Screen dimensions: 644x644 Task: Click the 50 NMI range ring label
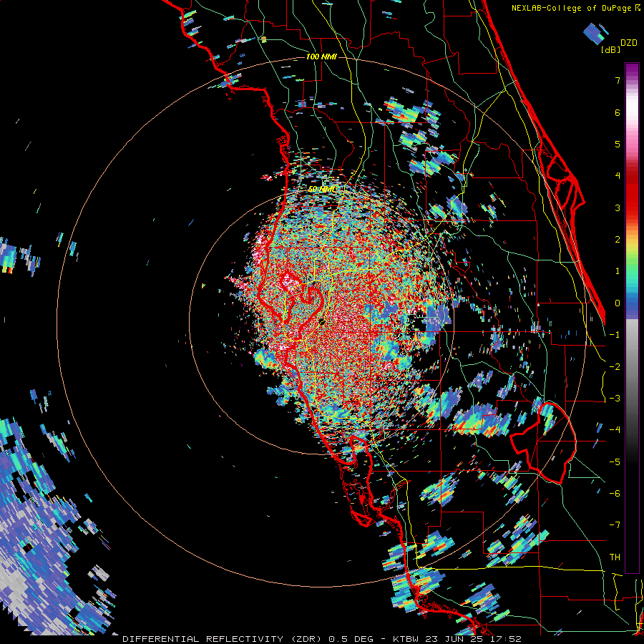pos(321,190)
